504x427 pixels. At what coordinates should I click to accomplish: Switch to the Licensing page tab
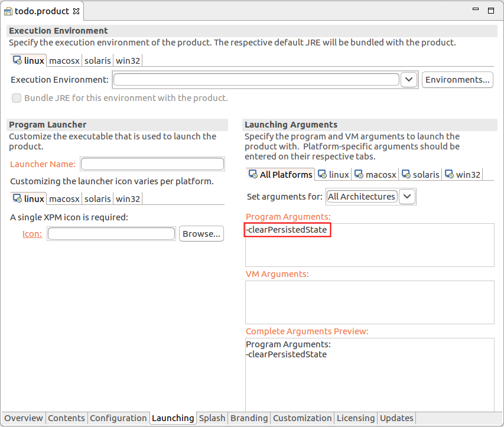click(356, 418)
